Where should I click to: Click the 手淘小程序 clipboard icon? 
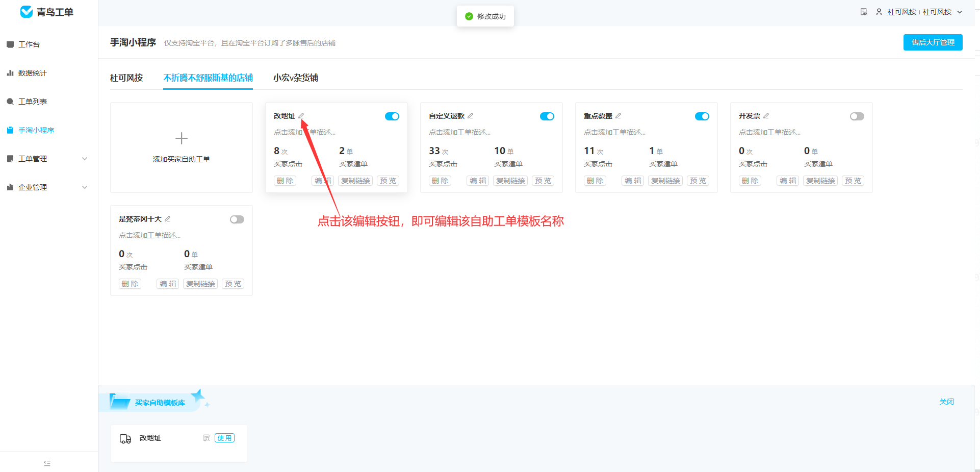point(10,130)
